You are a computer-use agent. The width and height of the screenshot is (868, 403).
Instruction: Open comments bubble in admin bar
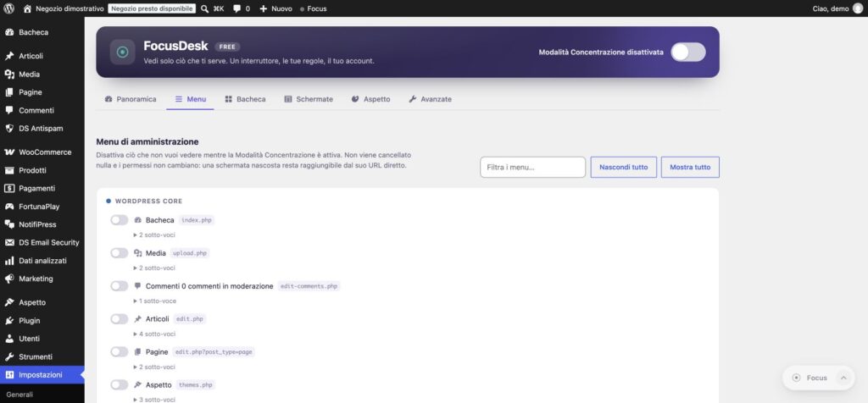[237, 8]
